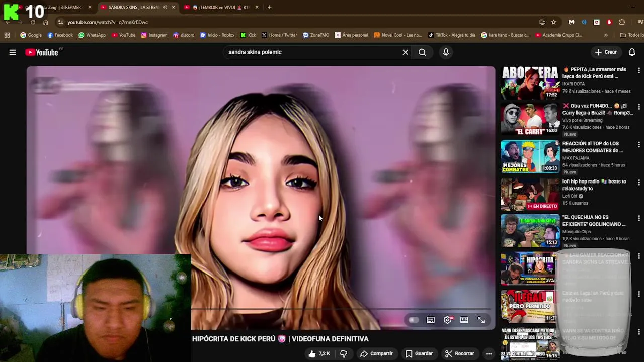Open the 'EL QUECHUA NO SIRVE' thumbnail
The height and width of the screenshot is (362, 644).
[530, 231]
